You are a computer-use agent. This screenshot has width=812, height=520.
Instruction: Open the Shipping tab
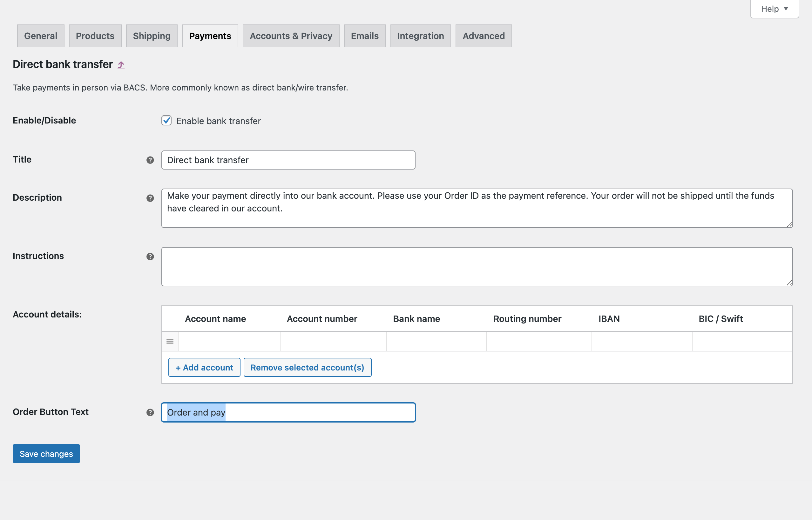pos(152,36)
